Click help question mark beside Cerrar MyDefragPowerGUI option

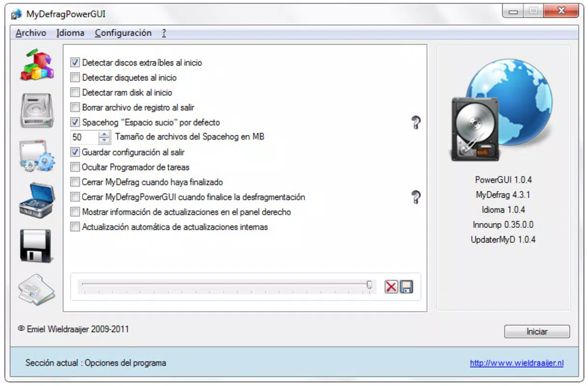[416, 197]
